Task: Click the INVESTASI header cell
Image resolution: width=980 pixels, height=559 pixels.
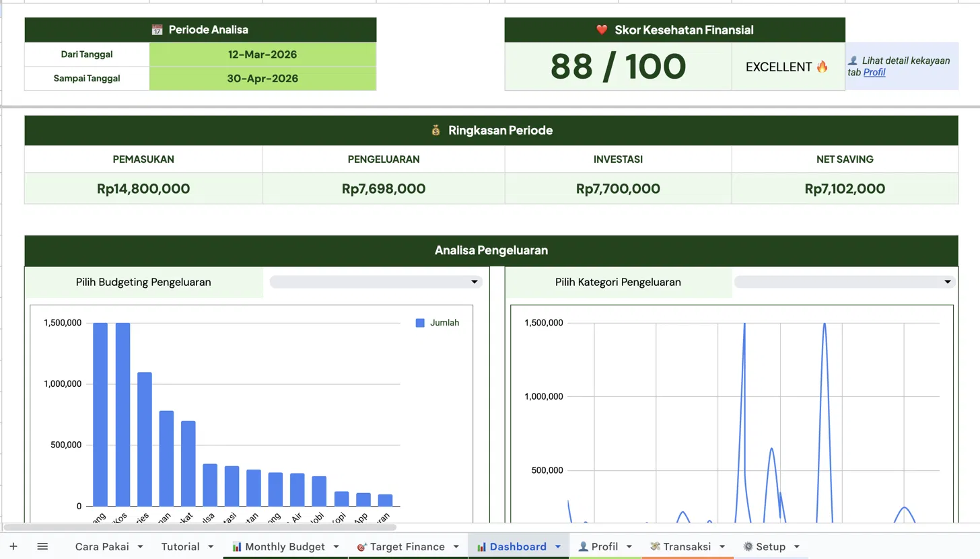Action: pyautogui.click(x=618, y=159)
